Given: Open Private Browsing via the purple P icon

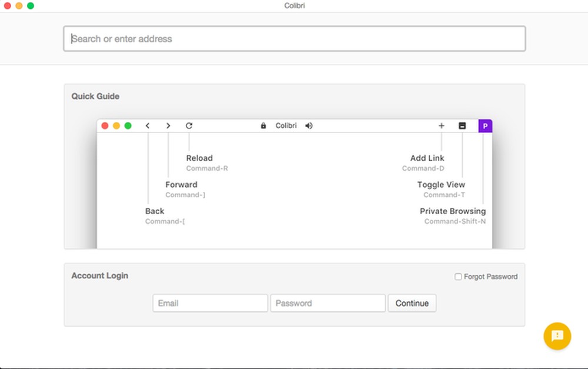Looking at the screenshot, I should (x=485, y=125).
